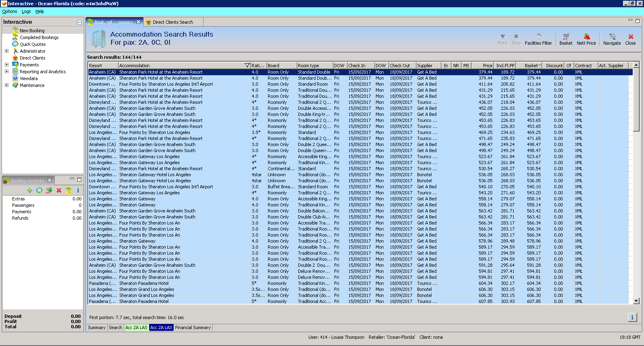Sort by the Supplier column header
644x346 pixels.
pos(428,65)
